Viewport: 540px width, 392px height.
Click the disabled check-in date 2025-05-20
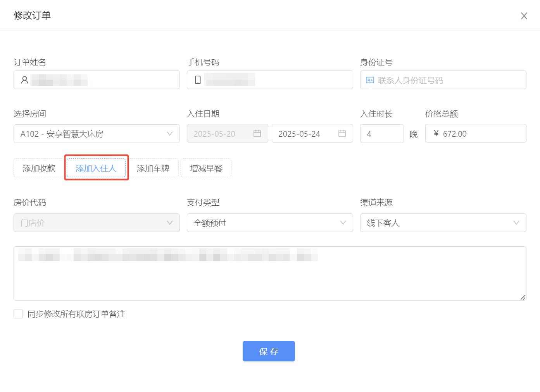(227, 133)
